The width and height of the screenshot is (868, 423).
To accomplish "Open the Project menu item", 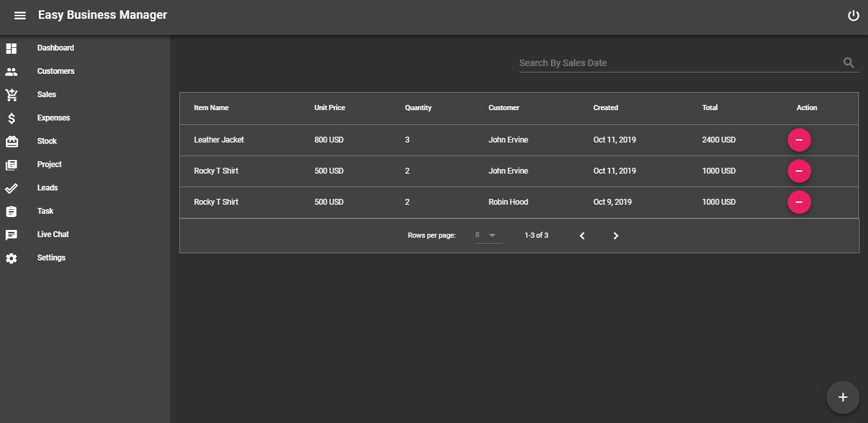I will tap(11, 164).
